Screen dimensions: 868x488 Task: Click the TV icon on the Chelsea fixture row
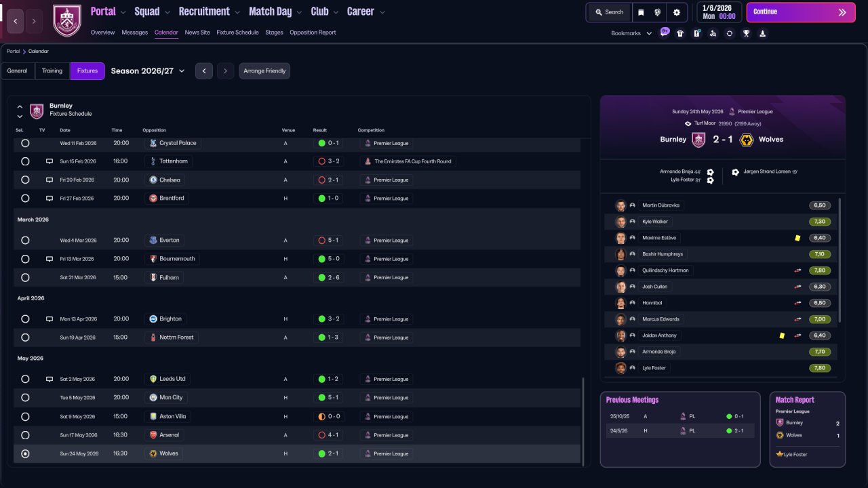pos(50,180)
